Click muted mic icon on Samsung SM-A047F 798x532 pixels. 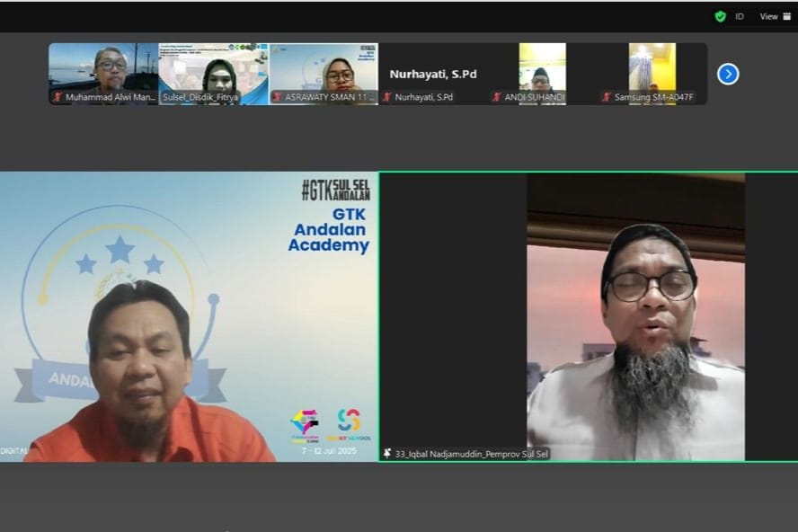[x=607, y=97]
